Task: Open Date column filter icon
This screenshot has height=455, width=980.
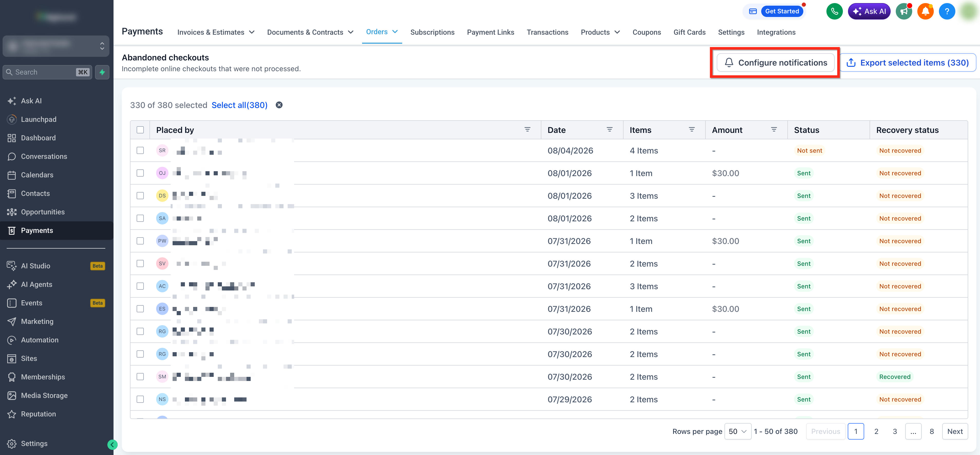Action: click(609, 130)
